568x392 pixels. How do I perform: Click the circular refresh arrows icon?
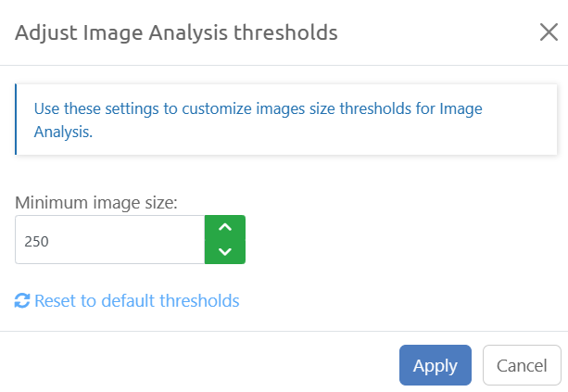[22, 300]
